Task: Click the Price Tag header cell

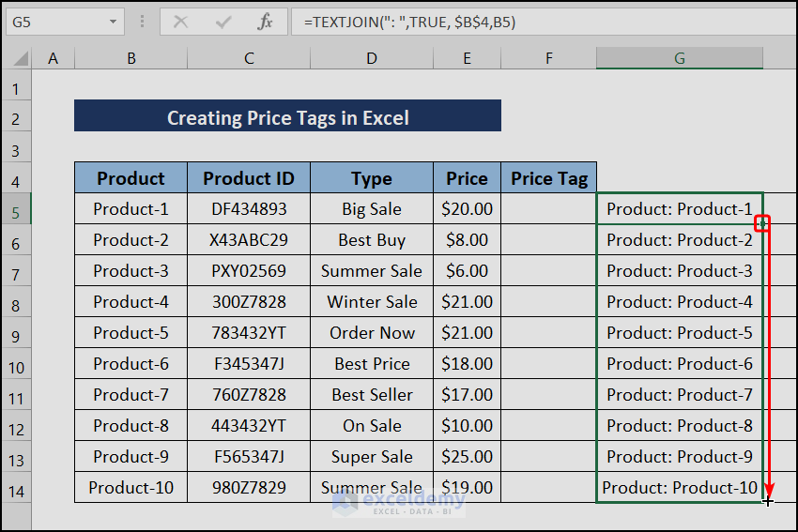Action: pyautogui.click(x=549, y=178)
